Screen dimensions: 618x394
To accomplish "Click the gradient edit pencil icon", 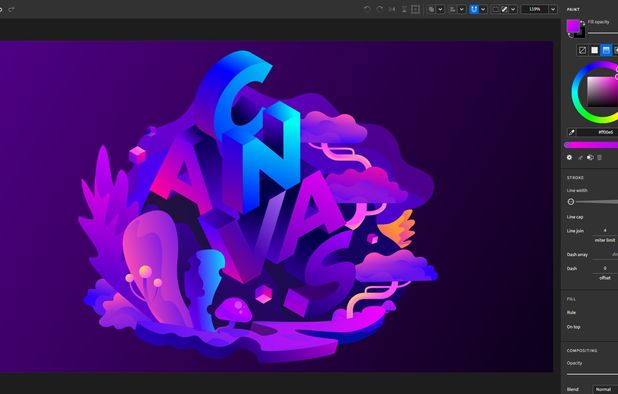I will click(x=580, y=158).
